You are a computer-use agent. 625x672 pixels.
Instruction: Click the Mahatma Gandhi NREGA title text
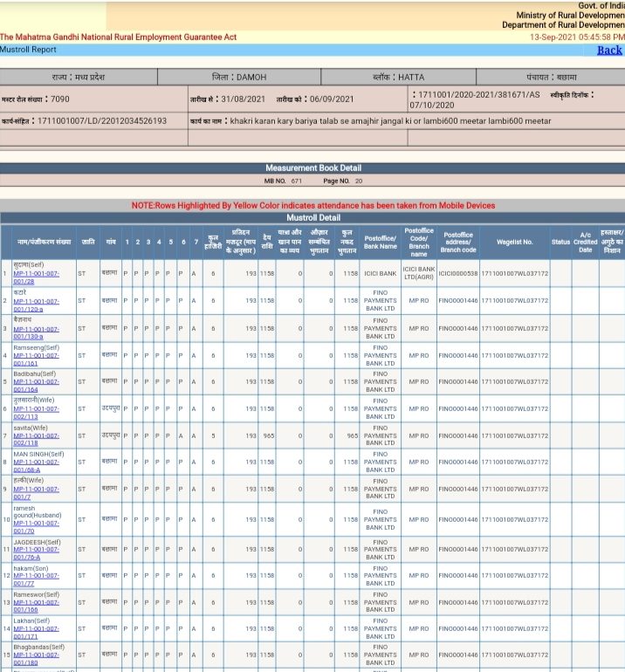coord(119,38)
